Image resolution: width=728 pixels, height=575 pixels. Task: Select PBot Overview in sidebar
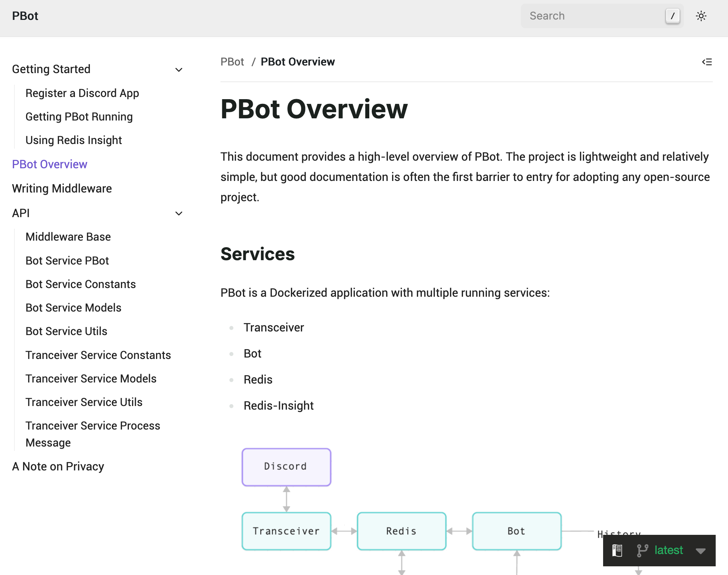coord(50,164)
